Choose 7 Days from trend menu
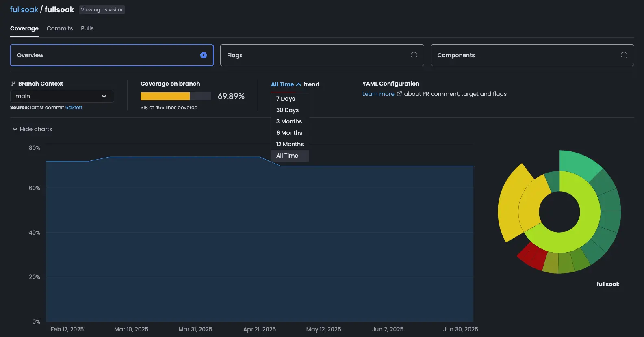The height and width of the screenshot is (337, 644). (286, 99)
